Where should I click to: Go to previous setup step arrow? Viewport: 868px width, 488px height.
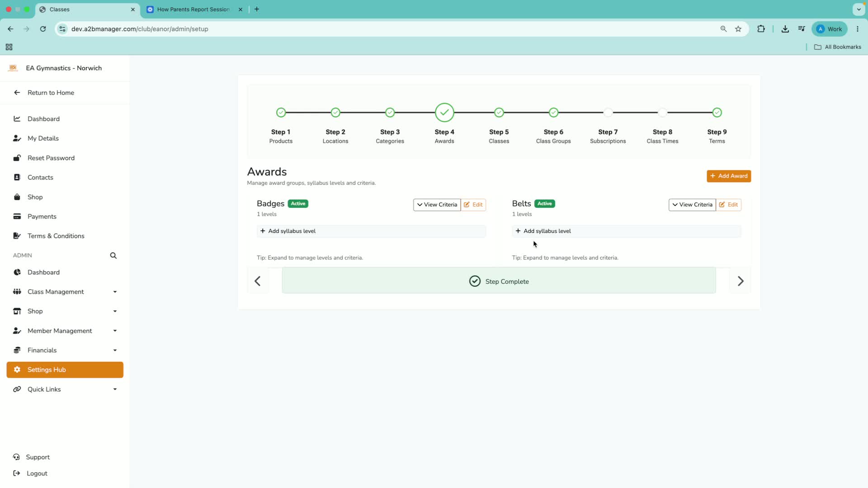[258, 281]
